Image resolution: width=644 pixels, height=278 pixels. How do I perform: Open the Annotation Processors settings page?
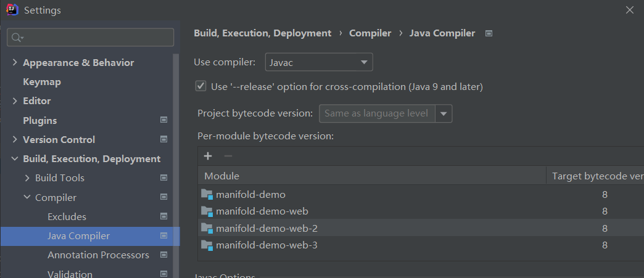tap(98, 255)
